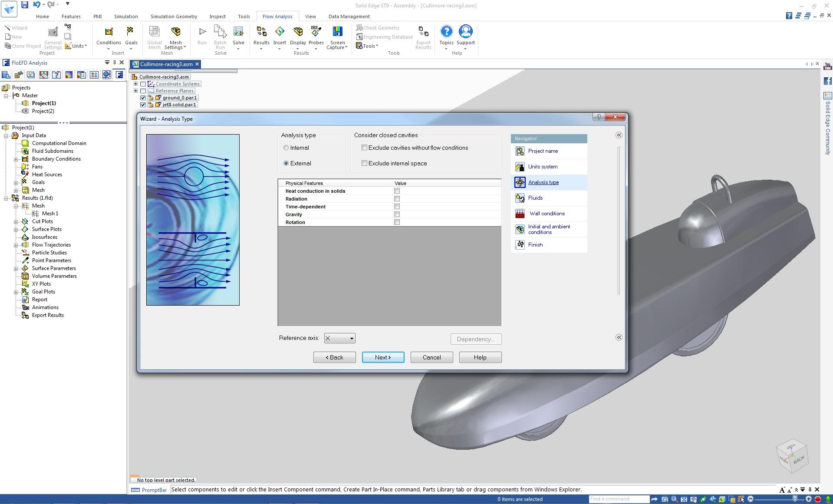The width and height of the screenshot is (833, 504).
Task: Open the Inspect ribbon tab
Action: pos(217,16)
